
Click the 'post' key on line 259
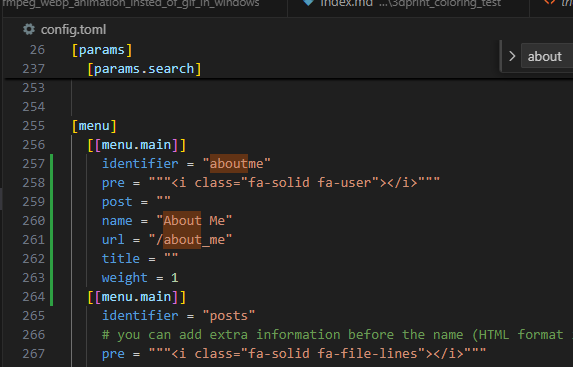pyautogui.click(x=117, y=202)
